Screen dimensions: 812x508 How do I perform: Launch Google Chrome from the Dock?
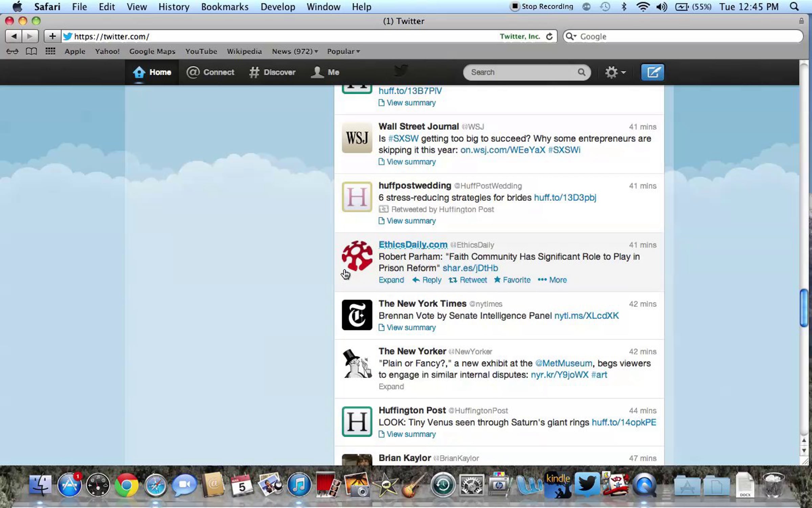pos(127,485)
